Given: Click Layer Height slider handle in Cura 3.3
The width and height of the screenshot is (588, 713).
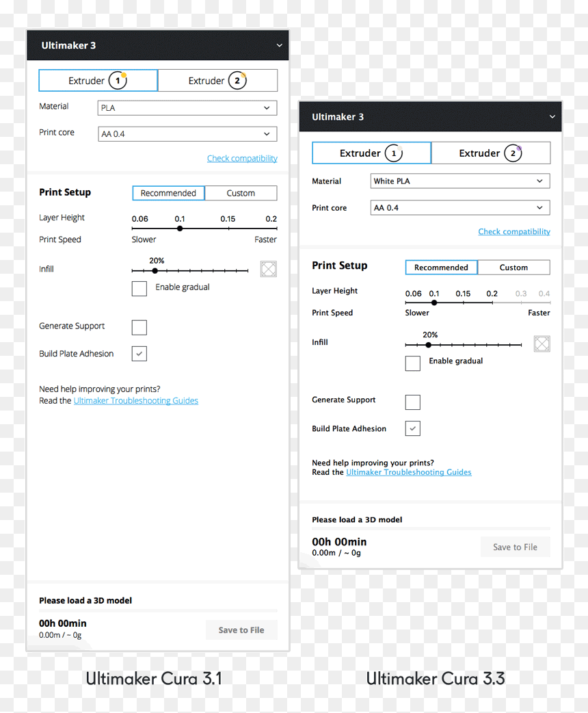Looking at the screenshot, I should point(434,303).
